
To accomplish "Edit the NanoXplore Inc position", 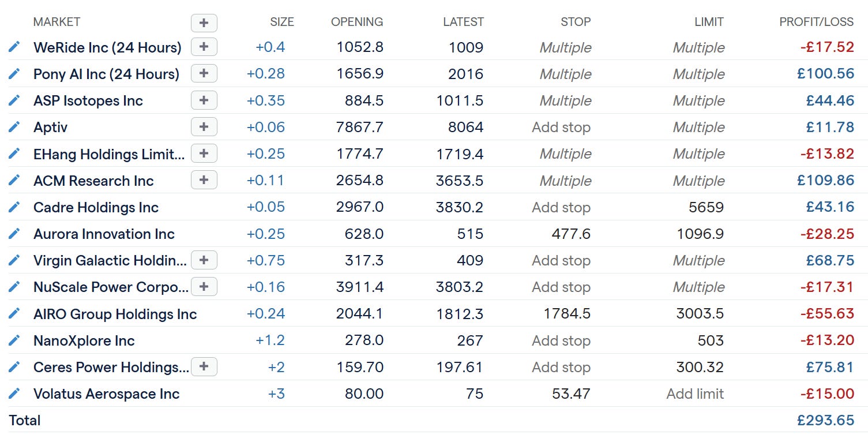I will point(14,340).
